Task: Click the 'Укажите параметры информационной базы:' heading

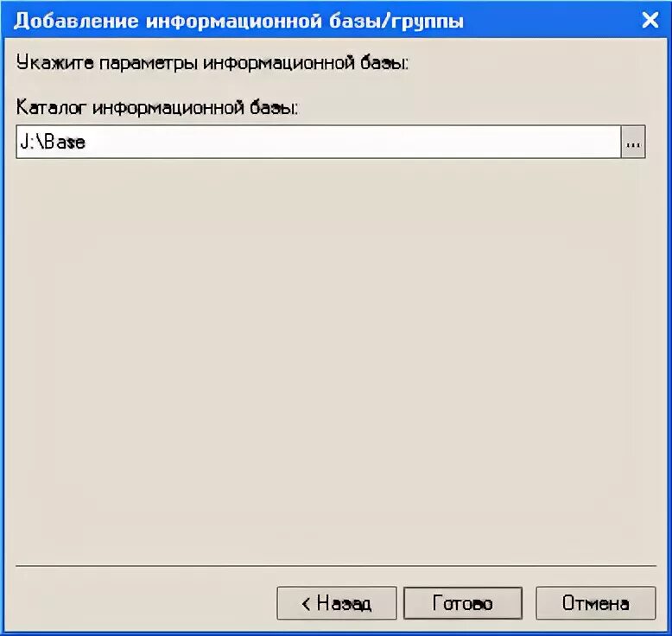Action: pos(212,63)
